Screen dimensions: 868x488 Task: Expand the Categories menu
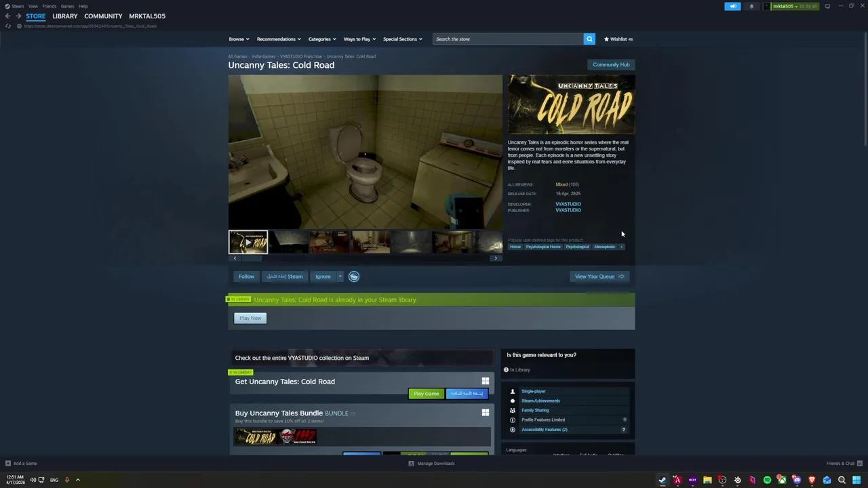pos(322,39)
